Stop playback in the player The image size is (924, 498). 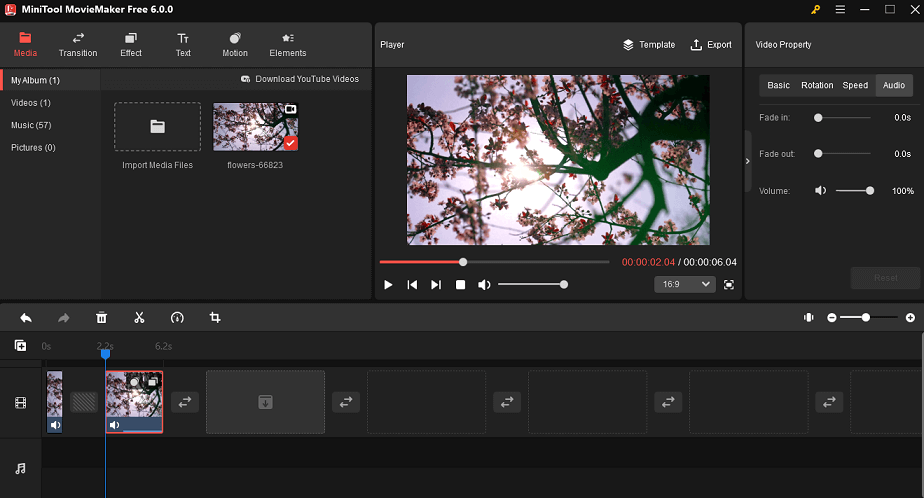click(x=460, y=285)
